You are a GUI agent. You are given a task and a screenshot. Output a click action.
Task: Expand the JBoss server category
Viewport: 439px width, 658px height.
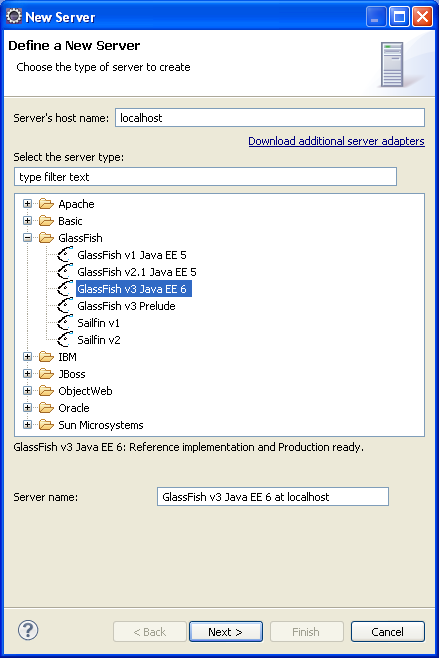(27, 373)
